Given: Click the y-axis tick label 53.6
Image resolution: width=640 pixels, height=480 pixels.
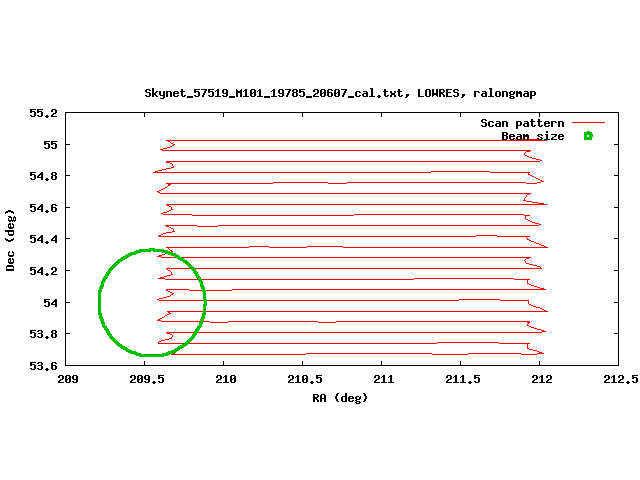Looking at the screenshot, I should coord(43,366).
